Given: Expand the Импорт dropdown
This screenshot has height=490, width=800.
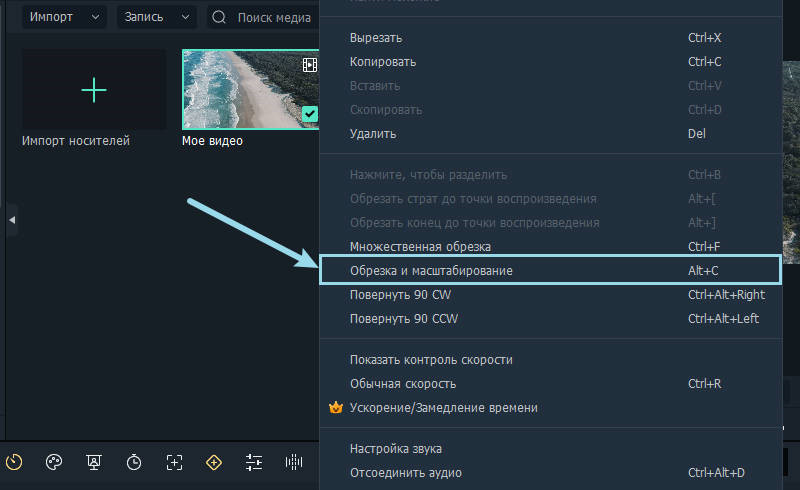Looking at the screenshot, I should tap(64, 17).
